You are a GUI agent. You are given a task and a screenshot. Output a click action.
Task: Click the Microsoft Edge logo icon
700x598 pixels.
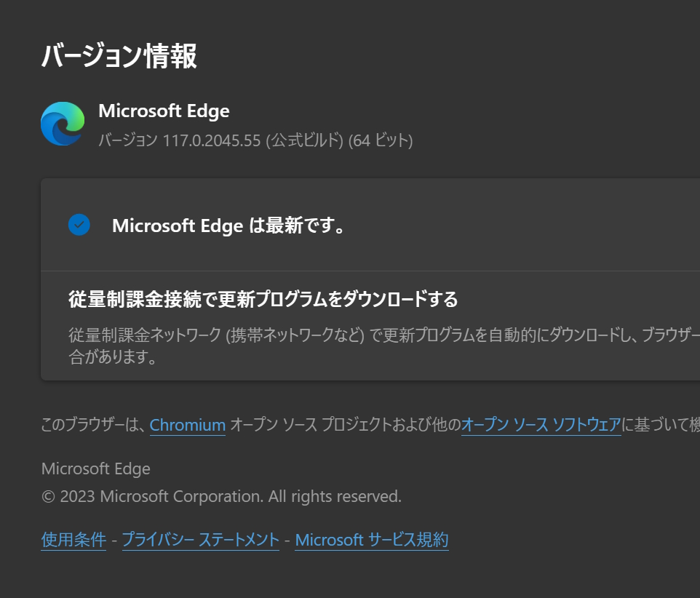coord(62,124)
